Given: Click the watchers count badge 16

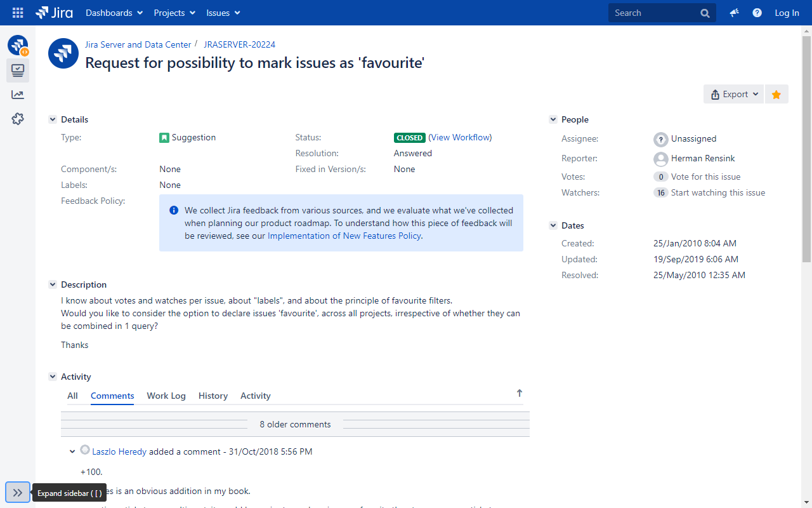Looking at the screenshot, I should tap(661, 193).
